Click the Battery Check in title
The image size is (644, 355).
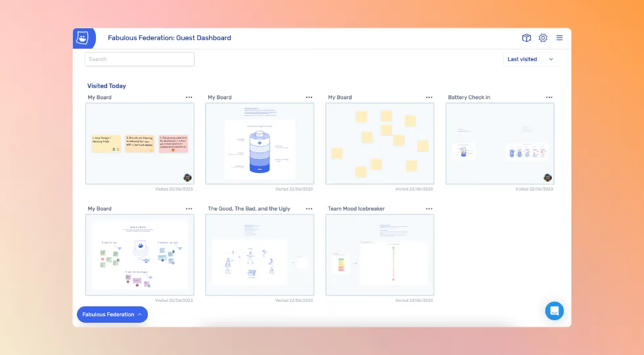click(469, 97)
